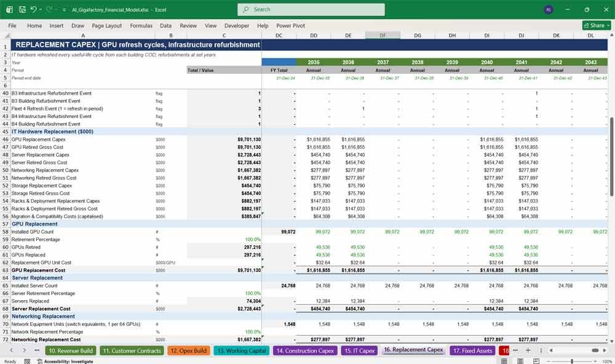The height and width of the screenshot is (364, 615).
Task: Click the 2035 year header cell
Action: 314,62
